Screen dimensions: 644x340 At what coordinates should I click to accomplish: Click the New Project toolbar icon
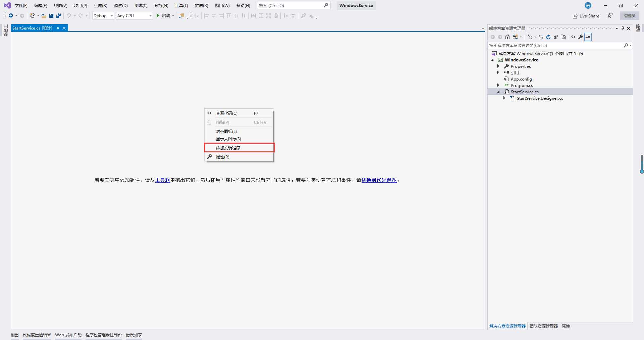[x=33, y=16]
